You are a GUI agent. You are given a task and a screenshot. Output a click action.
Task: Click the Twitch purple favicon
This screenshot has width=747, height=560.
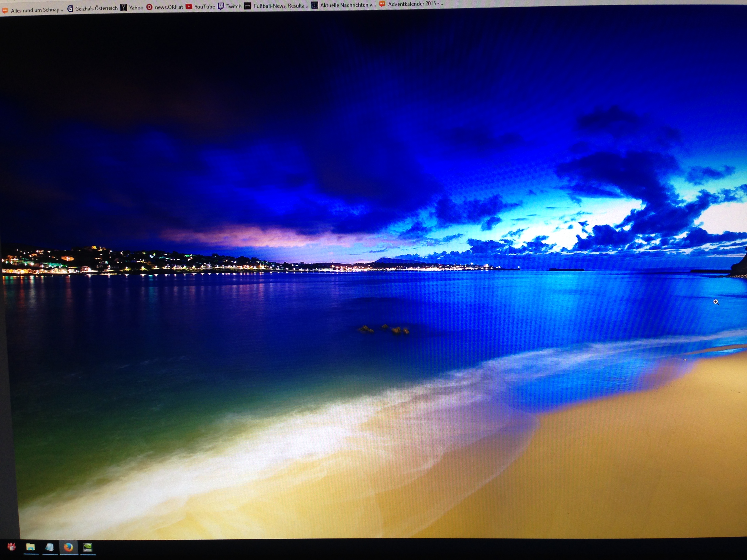(x=221, y=6)
